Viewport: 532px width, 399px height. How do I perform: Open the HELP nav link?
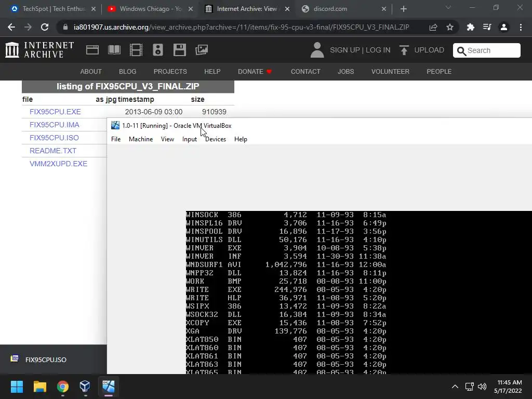tap(212, 72)
